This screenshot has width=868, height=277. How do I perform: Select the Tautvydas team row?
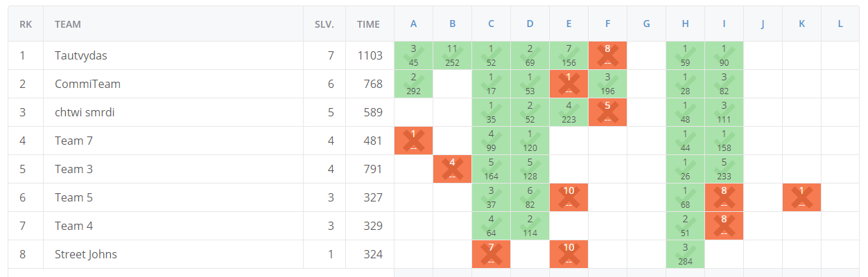click(x=434, y=55)
